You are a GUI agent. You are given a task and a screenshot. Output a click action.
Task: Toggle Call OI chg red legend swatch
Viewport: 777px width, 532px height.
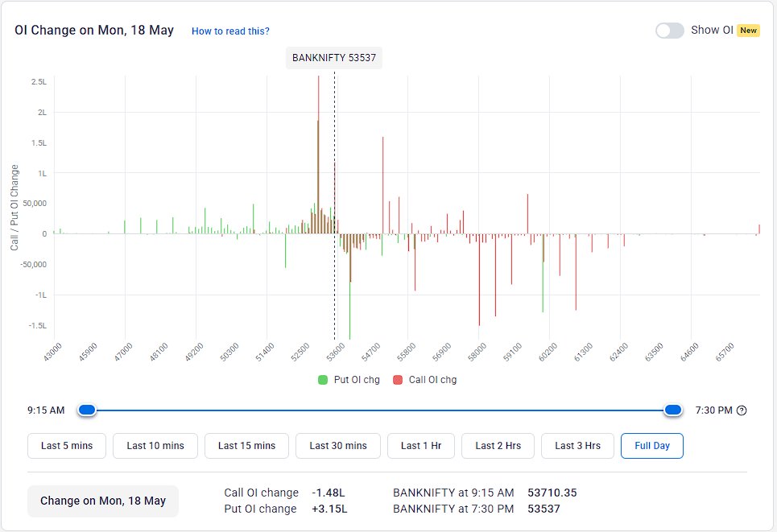[398, 380]
